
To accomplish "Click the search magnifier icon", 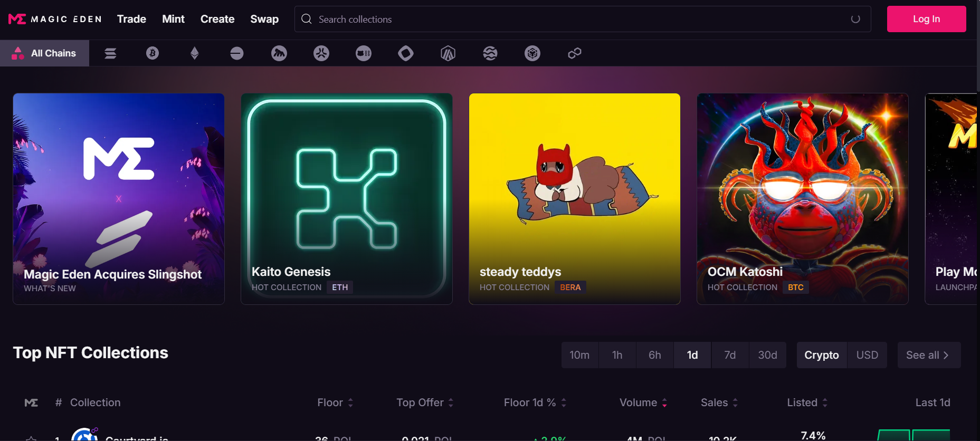I will [307, 19].
